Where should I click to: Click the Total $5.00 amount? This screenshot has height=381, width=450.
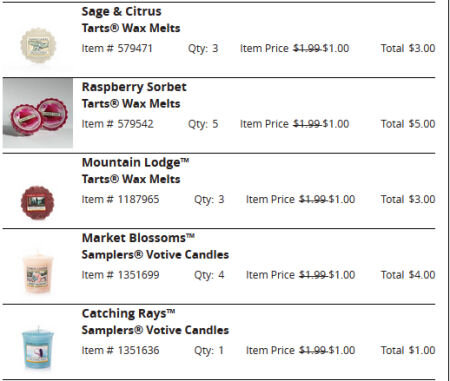coord(408,124)
